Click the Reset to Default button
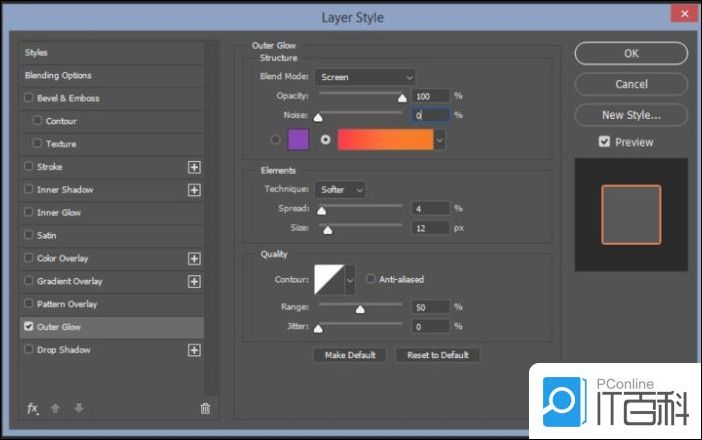702x440 pixels. tap(437, 355)
